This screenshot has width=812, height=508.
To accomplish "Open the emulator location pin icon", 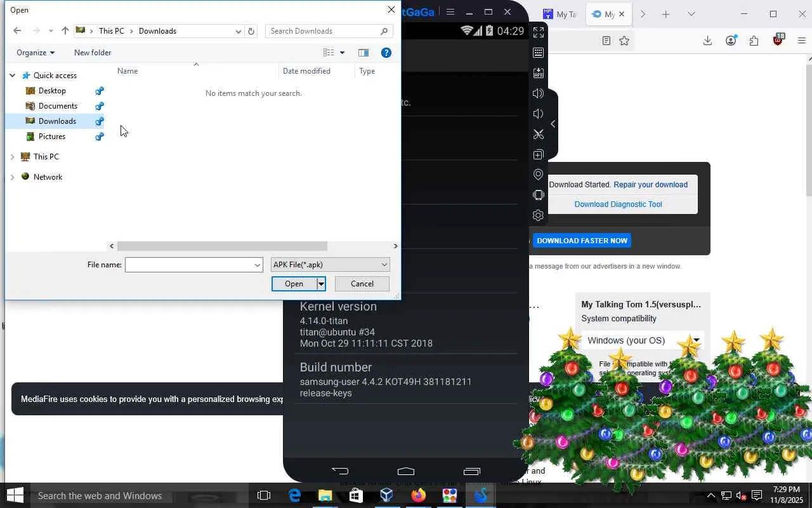I will [x=539, y=175].
